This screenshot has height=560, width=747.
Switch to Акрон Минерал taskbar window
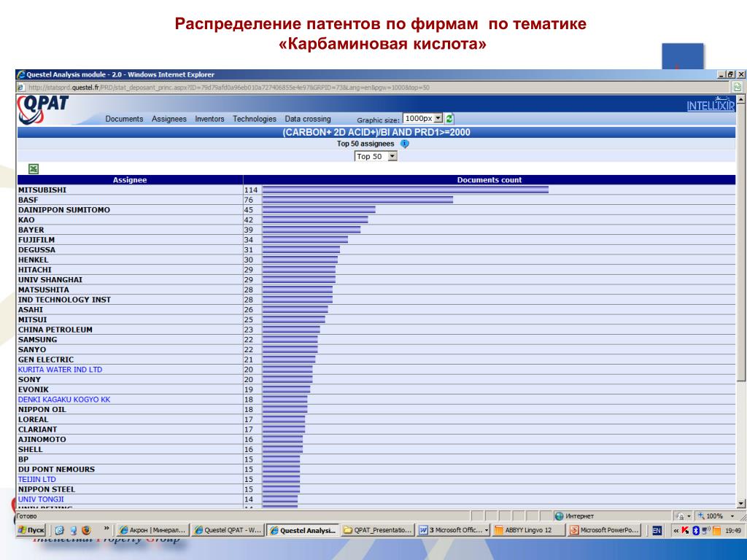pos(153,530)
